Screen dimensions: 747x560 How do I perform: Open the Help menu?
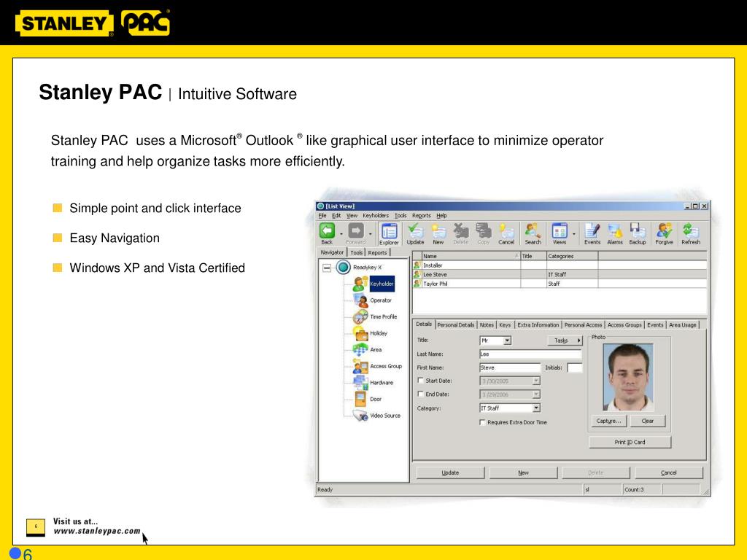click(x=441, y=216)
